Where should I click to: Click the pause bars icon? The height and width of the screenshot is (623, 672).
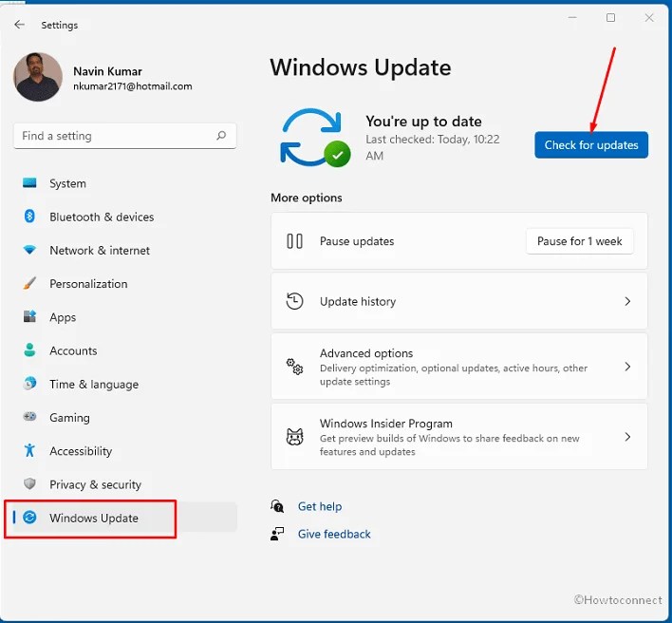point(294,241)
